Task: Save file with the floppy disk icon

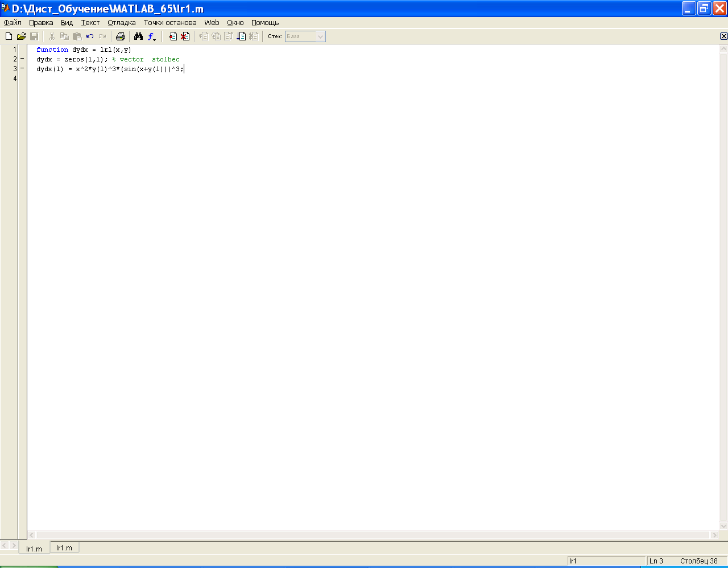Action: click(34, 36)
